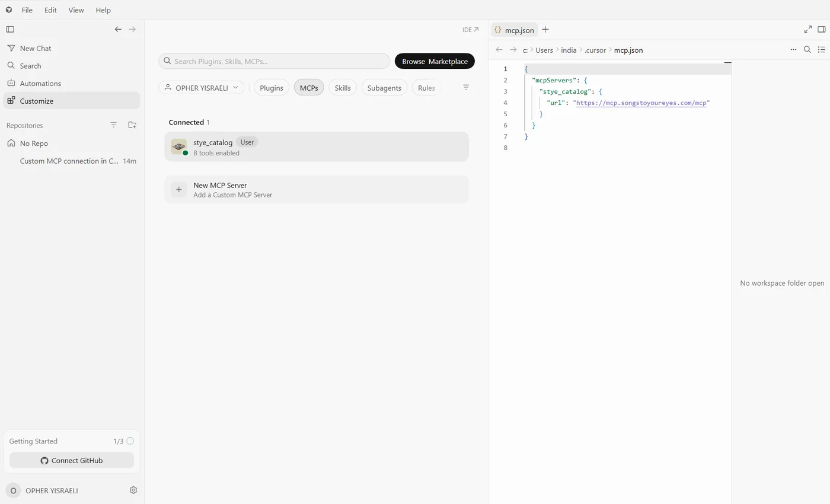This screenshot has height=504, width=830.
Task: Switch to Rules tab
Action: pos(426,88)
